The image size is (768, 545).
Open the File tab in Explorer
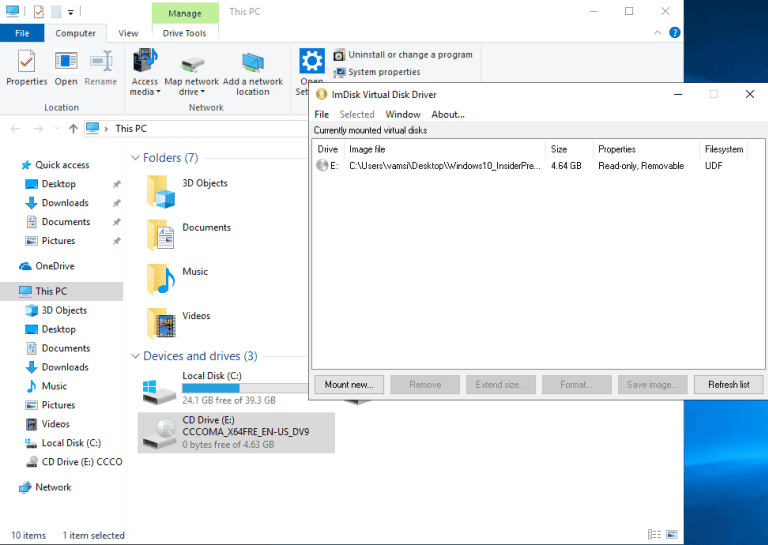[22, 33]
